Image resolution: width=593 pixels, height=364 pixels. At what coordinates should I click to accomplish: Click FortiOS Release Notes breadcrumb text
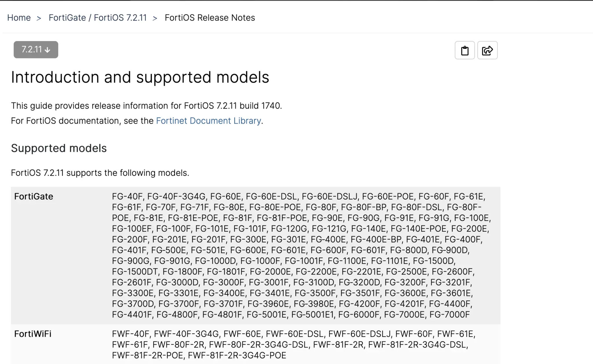point(210,18)
